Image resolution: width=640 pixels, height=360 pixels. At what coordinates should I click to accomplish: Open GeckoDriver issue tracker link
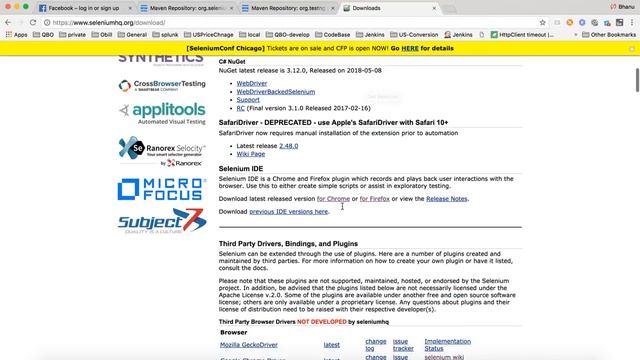403,345
